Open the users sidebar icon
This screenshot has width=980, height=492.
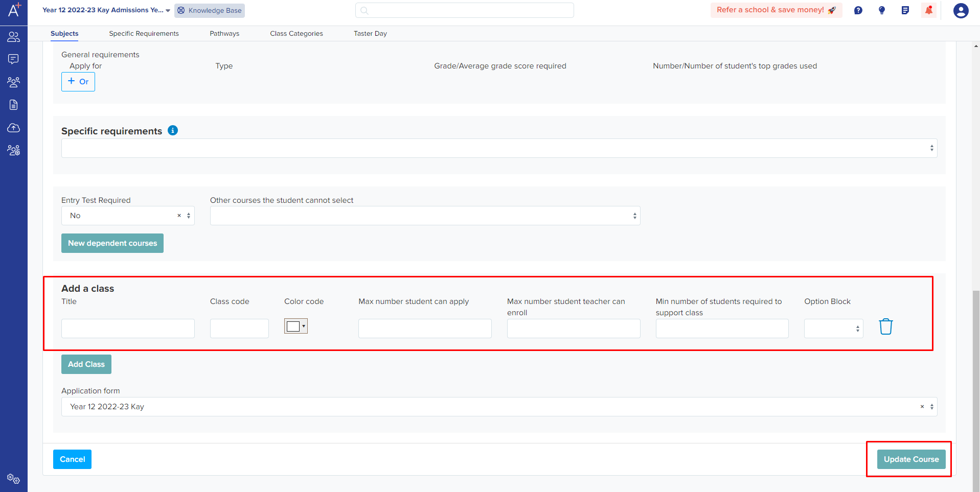[14, 37]
